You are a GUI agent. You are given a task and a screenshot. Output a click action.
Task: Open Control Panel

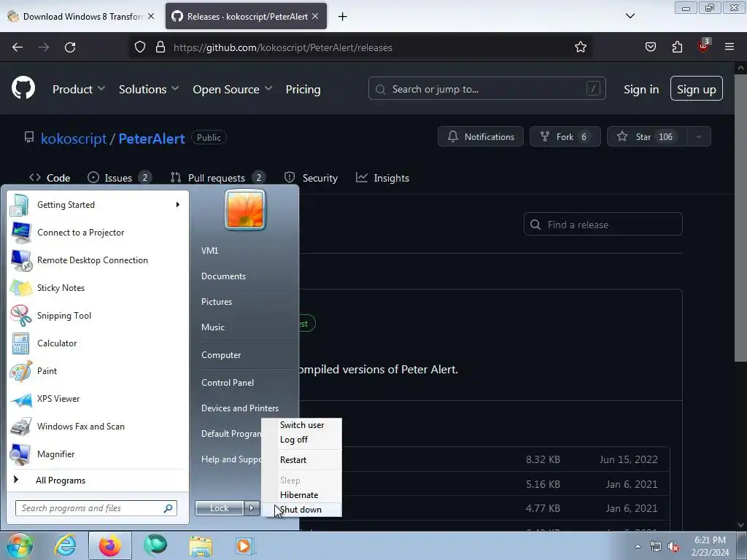[228, 383]
